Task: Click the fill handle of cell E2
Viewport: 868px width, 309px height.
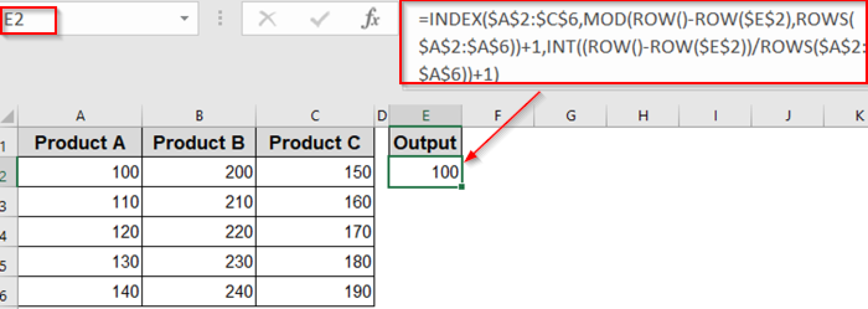Action: click(x=461, y=187)
